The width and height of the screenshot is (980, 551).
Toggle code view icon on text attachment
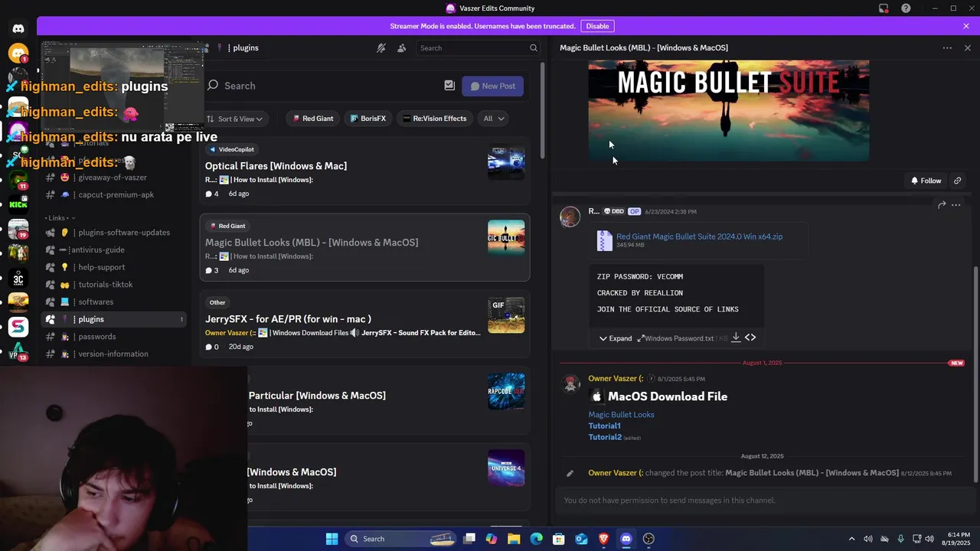tap(750, 337)
